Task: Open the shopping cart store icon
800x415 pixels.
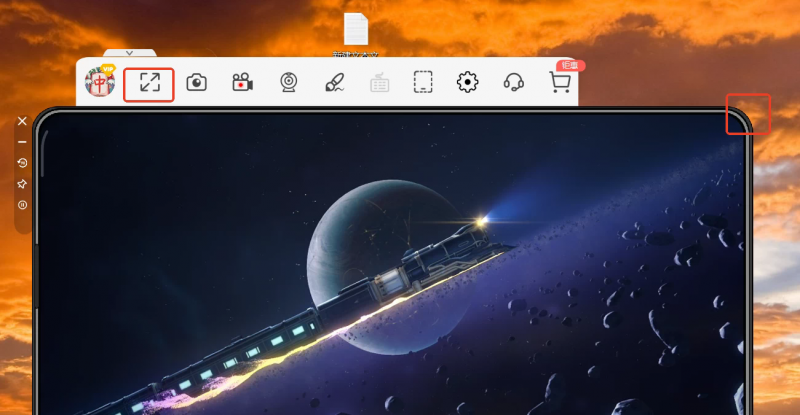Action: 560,82
